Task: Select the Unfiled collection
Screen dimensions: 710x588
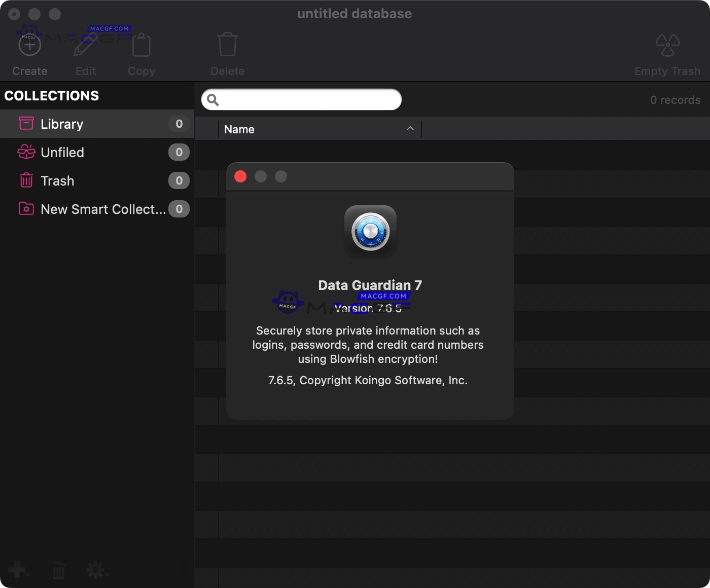Action: tap(62, 152)
